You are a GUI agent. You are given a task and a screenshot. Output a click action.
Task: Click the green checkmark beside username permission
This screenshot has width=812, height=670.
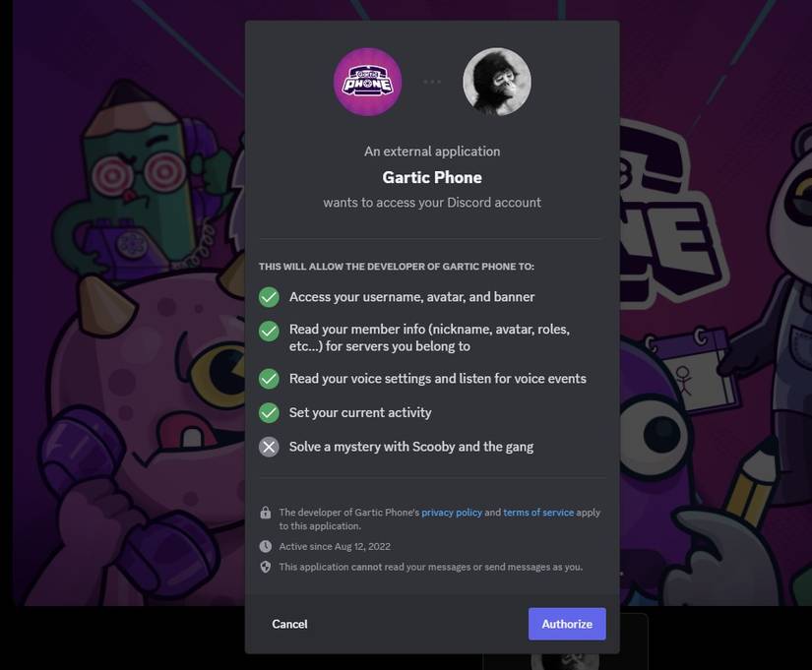coord(268,296)
